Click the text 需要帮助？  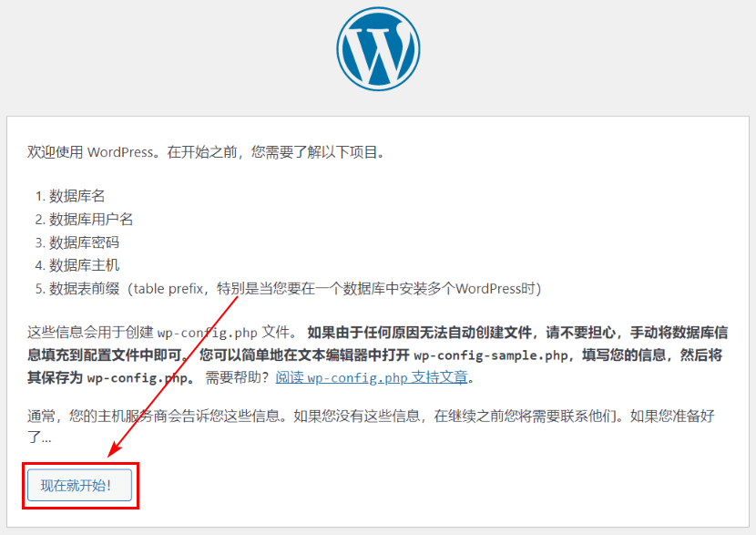(237, 377)
